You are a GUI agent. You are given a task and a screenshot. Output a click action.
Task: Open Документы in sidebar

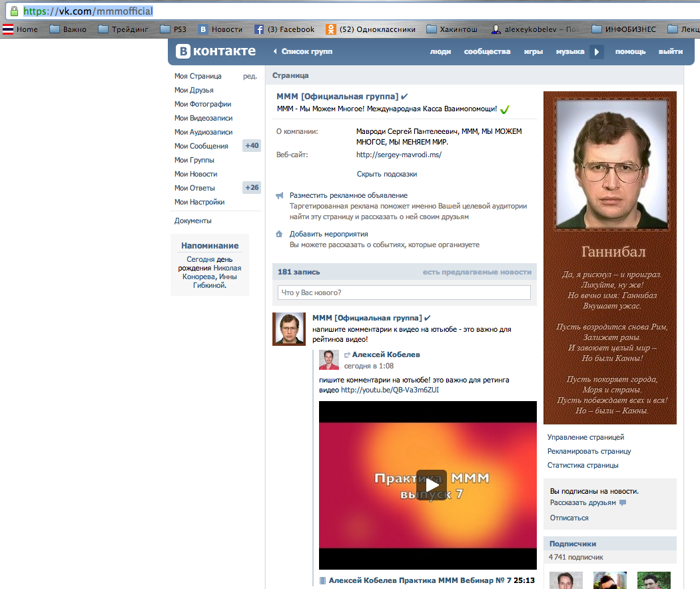pos(193,221)
